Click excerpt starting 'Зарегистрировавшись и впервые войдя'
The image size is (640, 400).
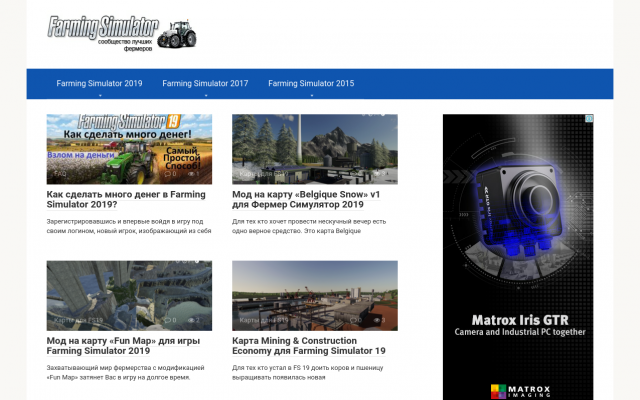[129, 226]
